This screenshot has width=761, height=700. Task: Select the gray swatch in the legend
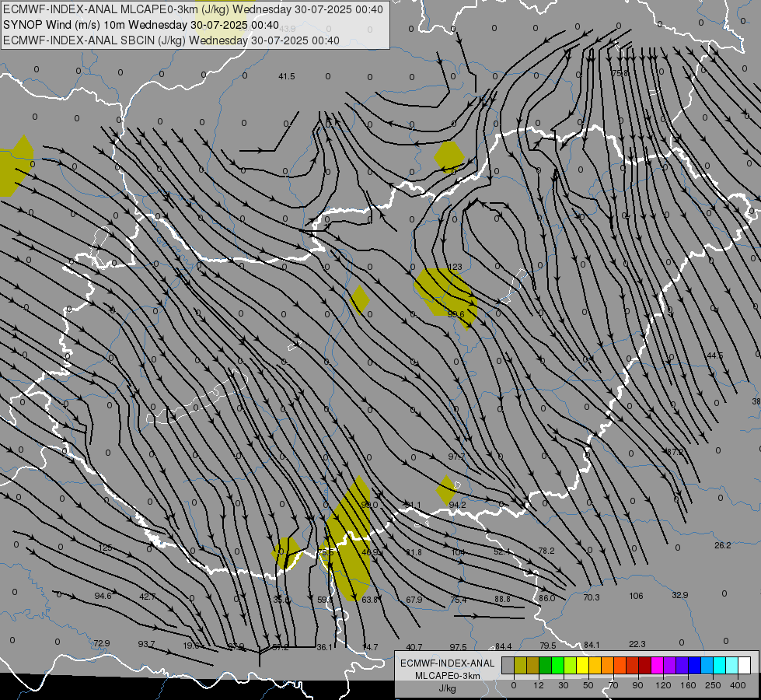[508, 665]
